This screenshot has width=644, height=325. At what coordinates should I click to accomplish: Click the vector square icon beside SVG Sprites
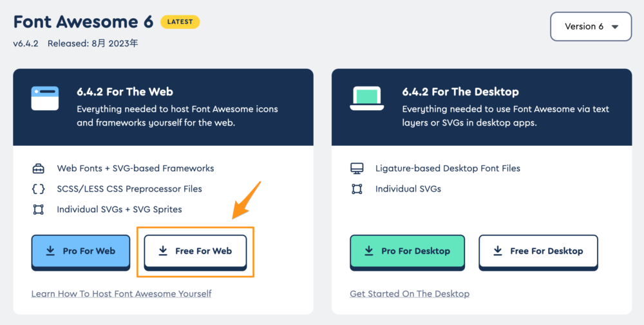pos(38,210)
